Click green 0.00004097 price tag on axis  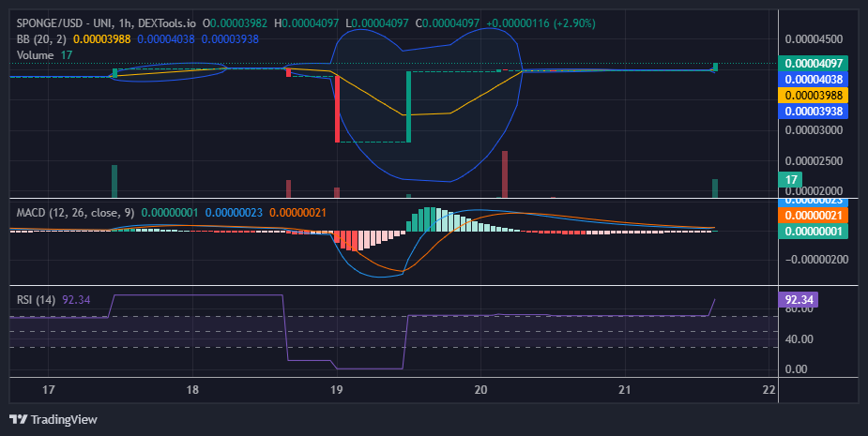[814, 63]
